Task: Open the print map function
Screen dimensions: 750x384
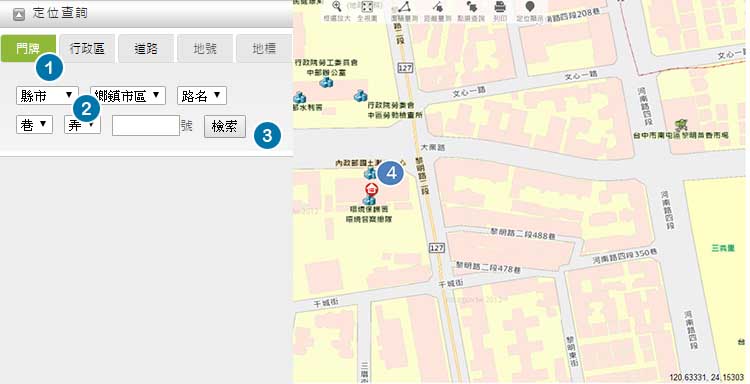Action: point(500,7)
